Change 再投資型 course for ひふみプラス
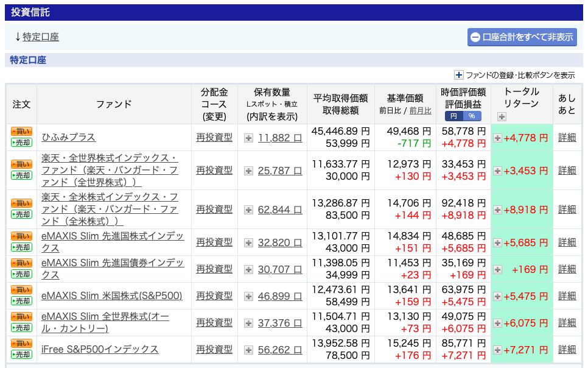The image size is (588, 368). pos(214,138)
